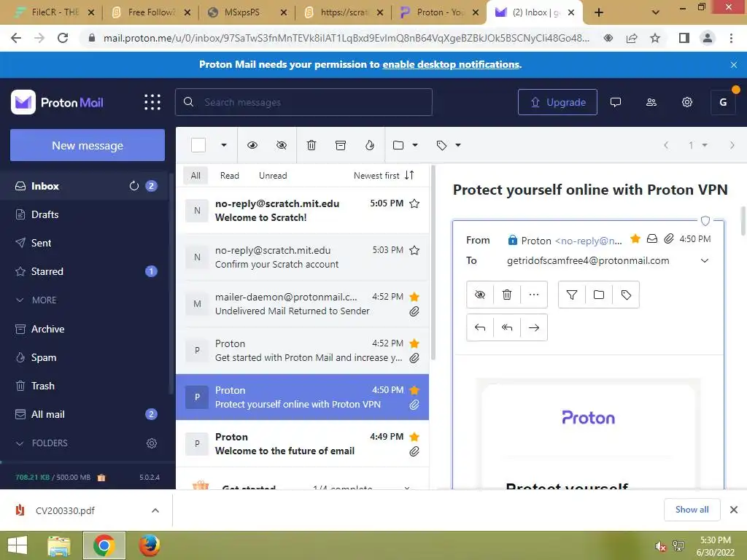747x560 pixels.
Task: Filter list to Read messages
Action: coord(230,175)
